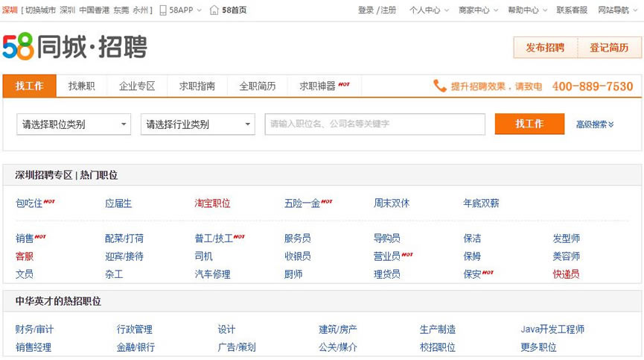Open 年底双薪 job category
This screenshot has width=644, height=360.
tap(481, 203)
